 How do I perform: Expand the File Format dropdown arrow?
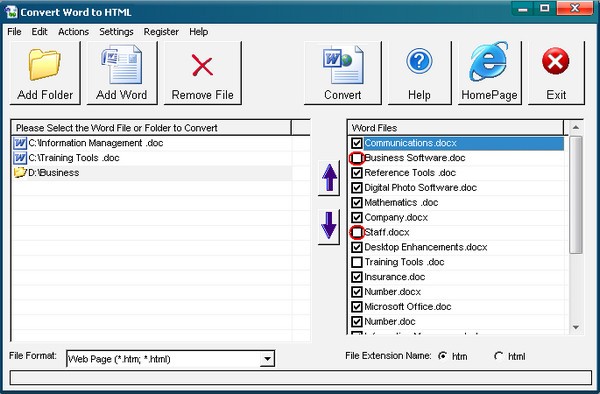pyautogui.click(x=267, y=359)
